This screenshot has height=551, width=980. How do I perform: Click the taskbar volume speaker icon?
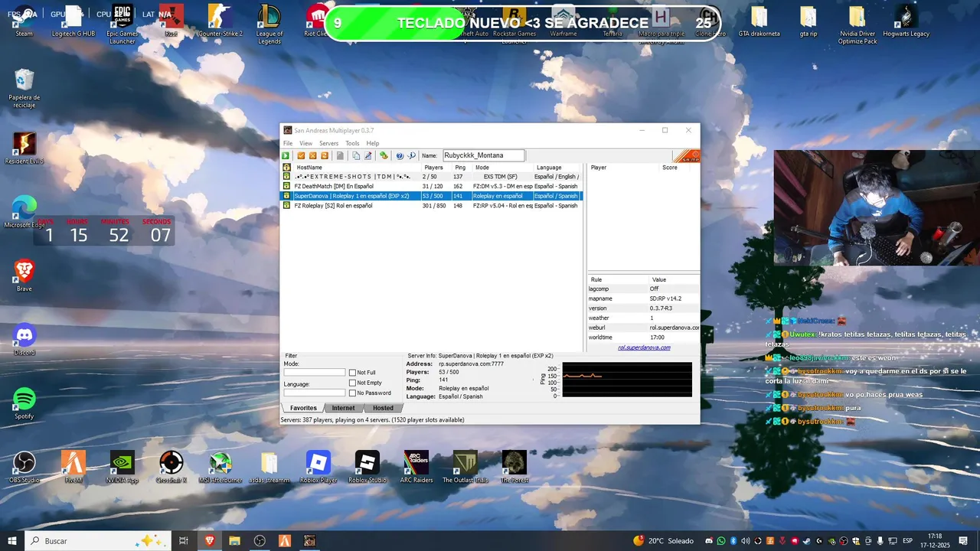tap(746, 541)
